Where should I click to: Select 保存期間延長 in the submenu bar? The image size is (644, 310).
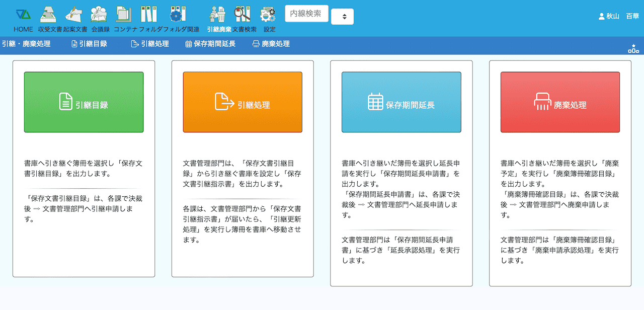pyautogui.click(x=210, y=44)
